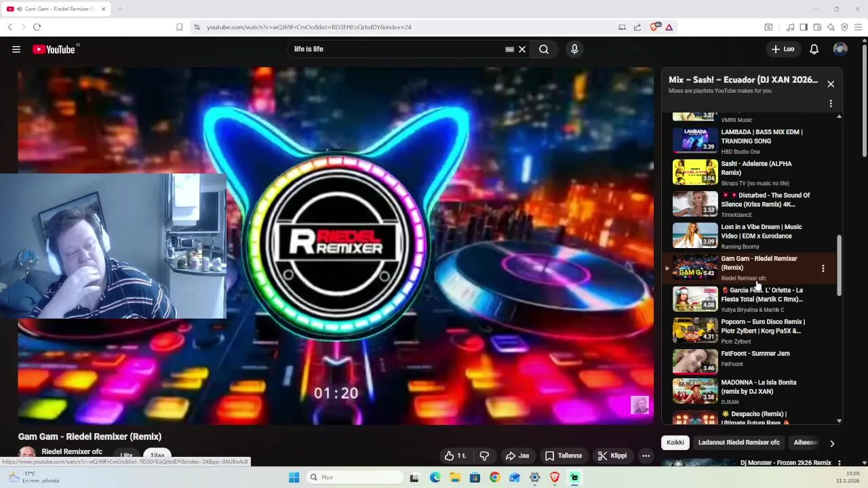Close the Gam Gam browser tab

104,9
